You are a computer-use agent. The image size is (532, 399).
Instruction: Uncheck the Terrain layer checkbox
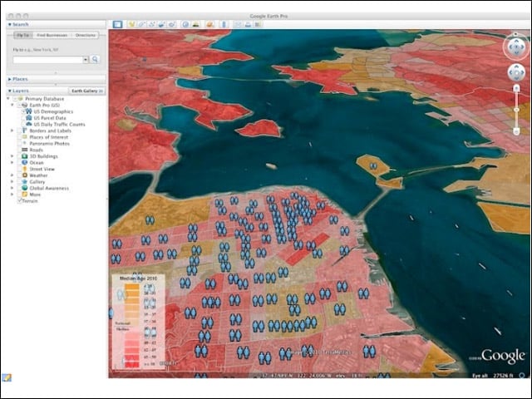(x=19, y=201)
